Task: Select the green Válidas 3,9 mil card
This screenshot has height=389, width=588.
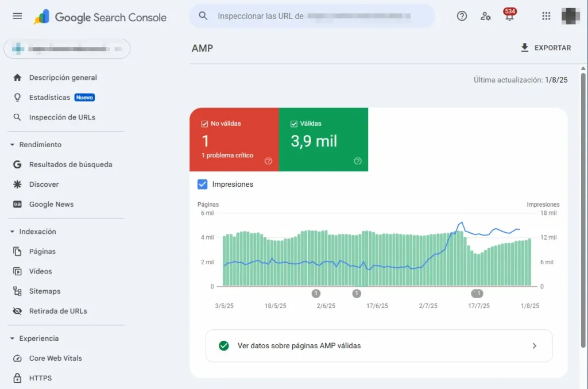Action: tap(323, 140)
